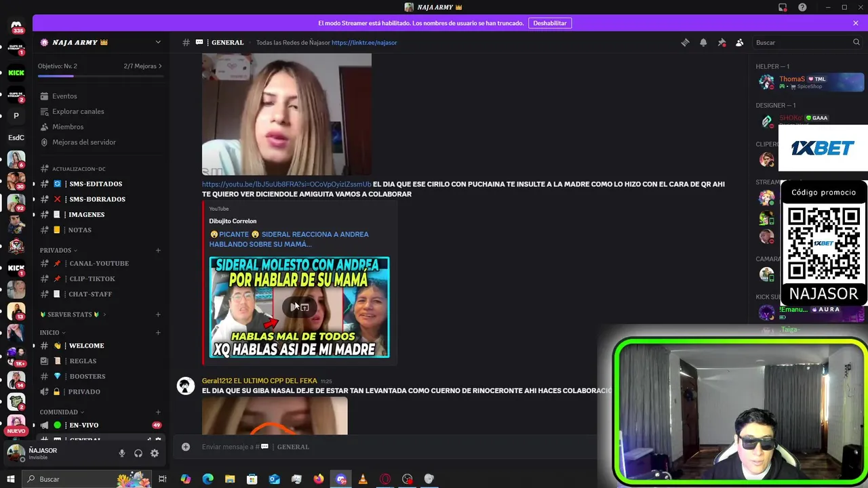The height and width of the screenshot is (488, 868).
Task: Open notification settings bell icon
Action: pos(703,42)
